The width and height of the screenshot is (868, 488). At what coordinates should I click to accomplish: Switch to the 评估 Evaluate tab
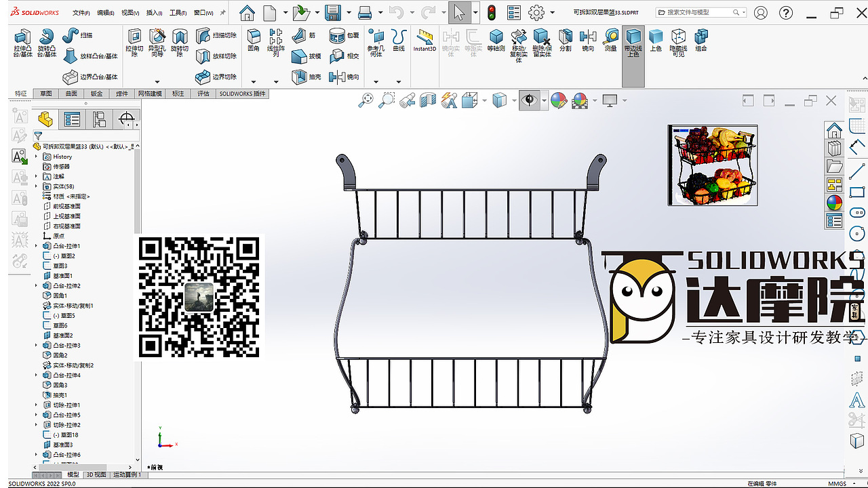pyautogui.click(x=203, y=94)
